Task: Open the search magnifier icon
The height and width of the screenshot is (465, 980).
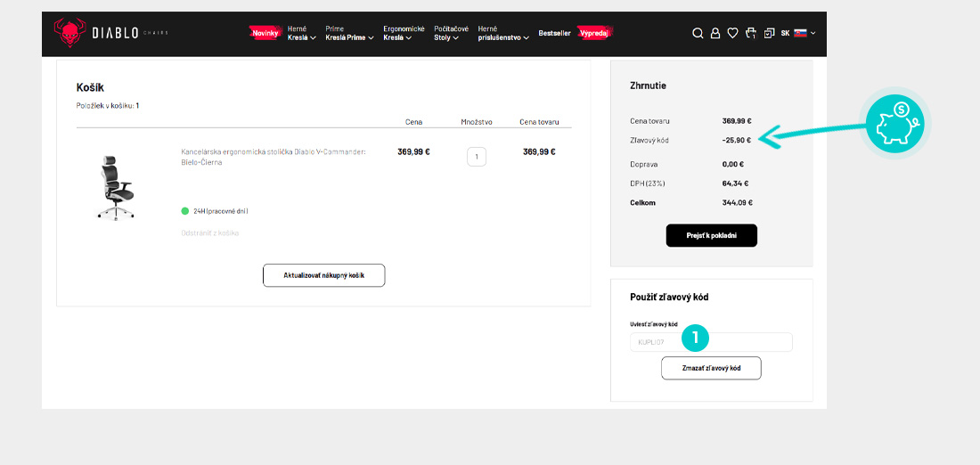Action: coord(698,33)
